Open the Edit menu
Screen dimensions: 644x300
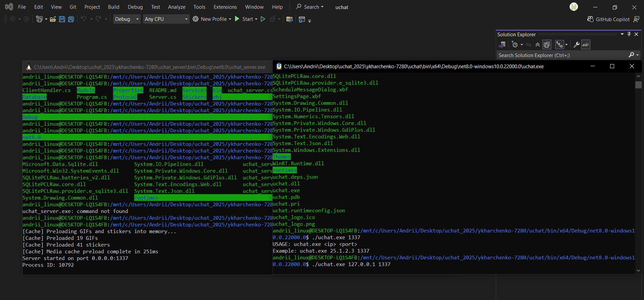pos(39,7)
